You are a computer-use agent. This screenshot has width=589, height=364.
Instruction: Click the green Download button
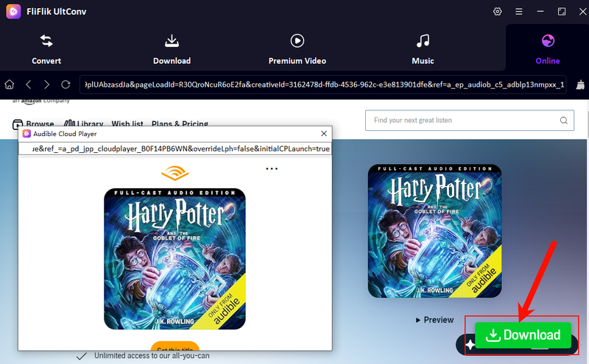tap(523, 335)
